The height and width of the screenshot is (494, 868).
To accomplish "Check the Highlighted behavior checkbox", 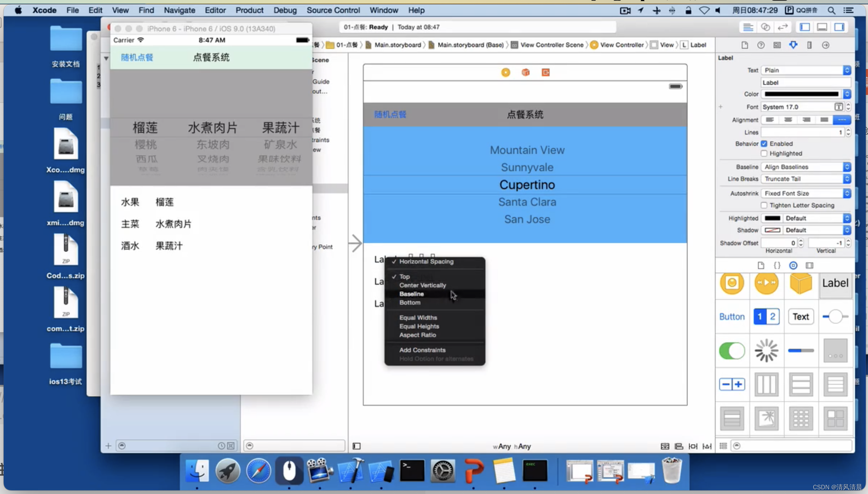I will coord(764,154).
